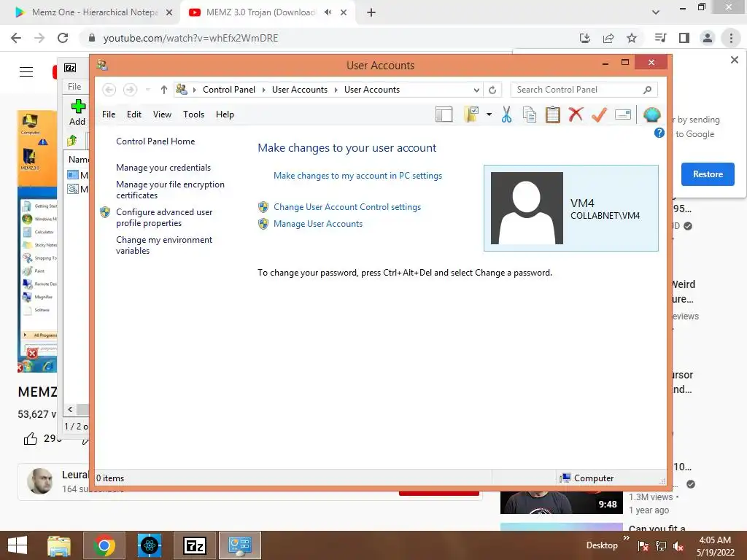The image size is (747, 560).
Task: Refresh the User Accounts address bar
Action: [x=492, y=90]
